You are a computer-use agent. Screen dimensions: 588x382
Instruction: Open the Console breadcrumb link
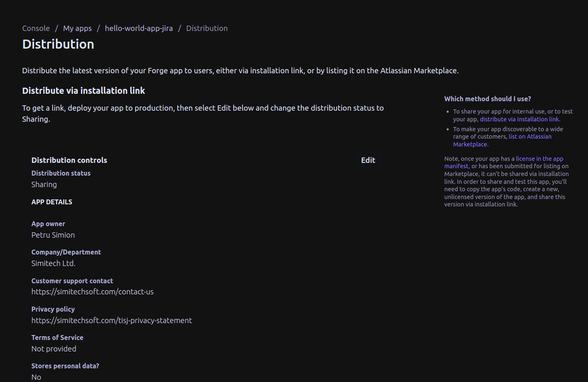pyautogui.click(x=36, y=28)
